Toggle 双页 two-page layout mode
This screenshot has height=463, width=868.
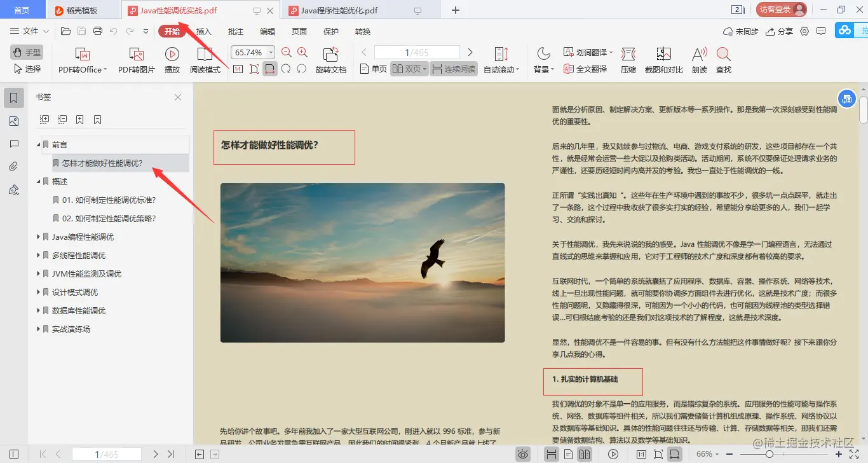(407, 68)
